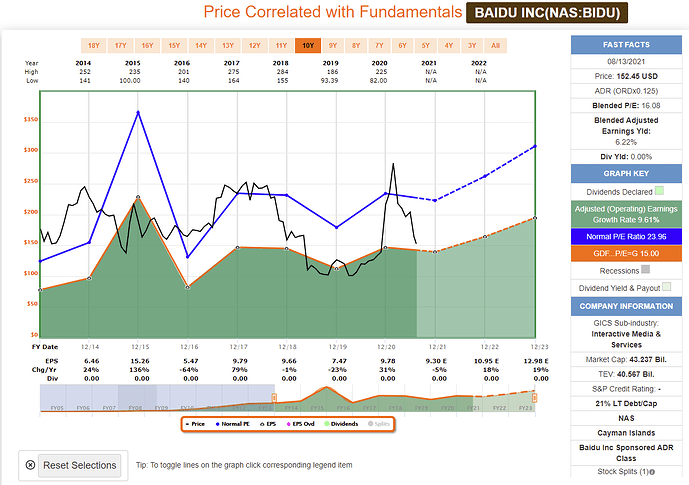This screenshot has width=689, height=485.
Task: Switch to the 11Y time range
Action: tap(281, 45)
